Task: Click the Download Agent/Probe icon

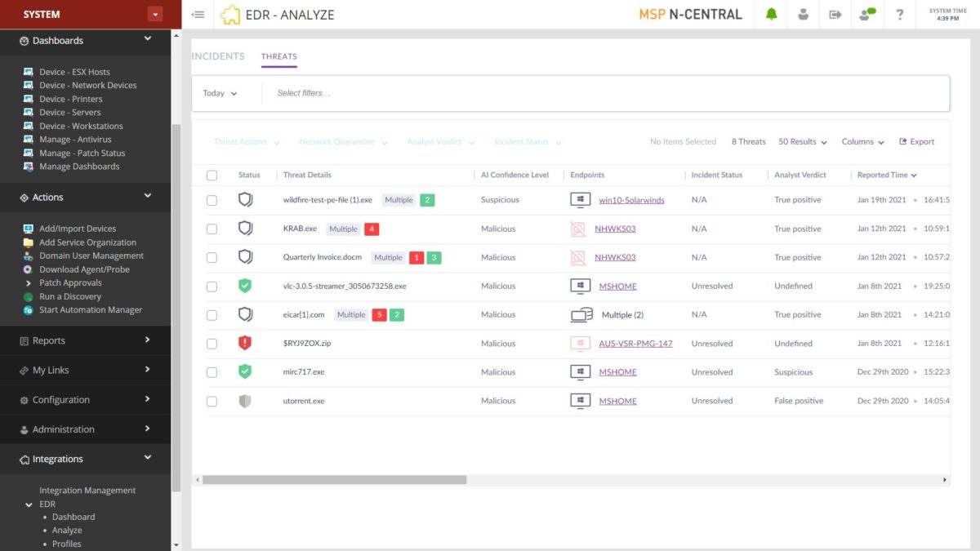Action: pyautogui.click(x=28, y=269)
